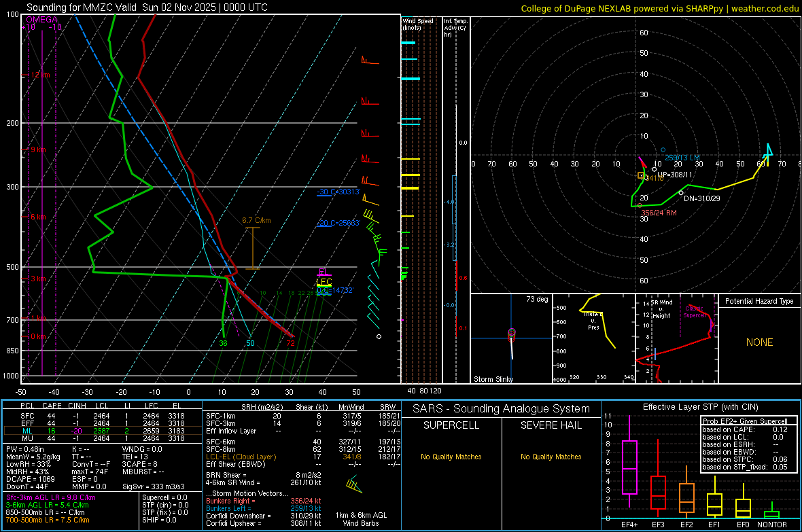Click the magenta EF4+ box in the STP chart
802x532 pixels.
click(x=629, y=467)
